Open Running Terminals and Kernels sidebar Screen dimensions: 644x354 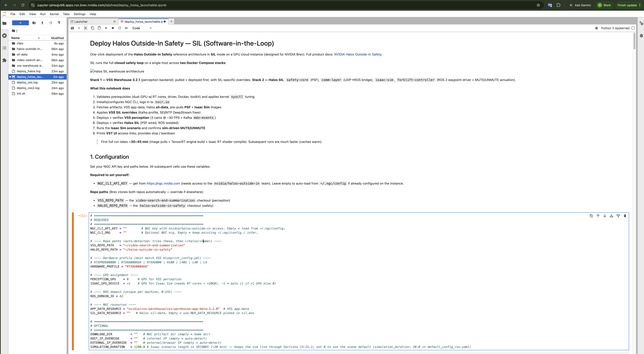pos(4,36)
